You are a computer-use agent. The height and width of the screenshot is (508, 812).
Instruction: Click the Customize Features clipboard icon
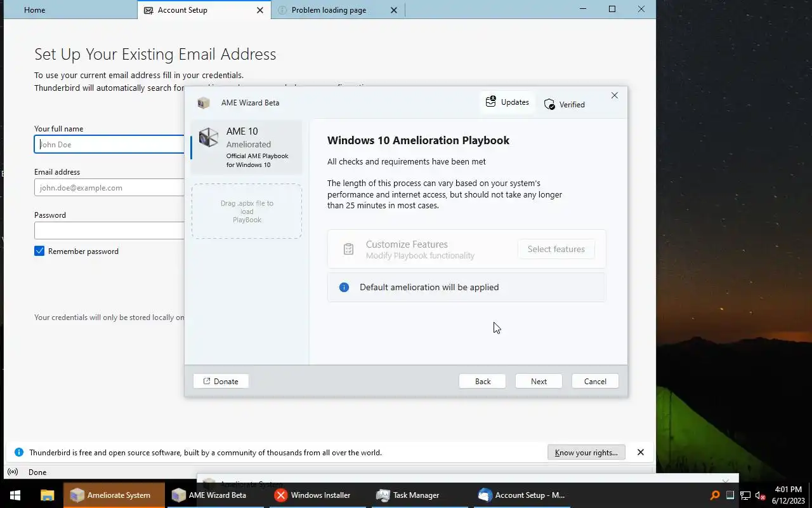pyautogui.click(x=348, y=249)
